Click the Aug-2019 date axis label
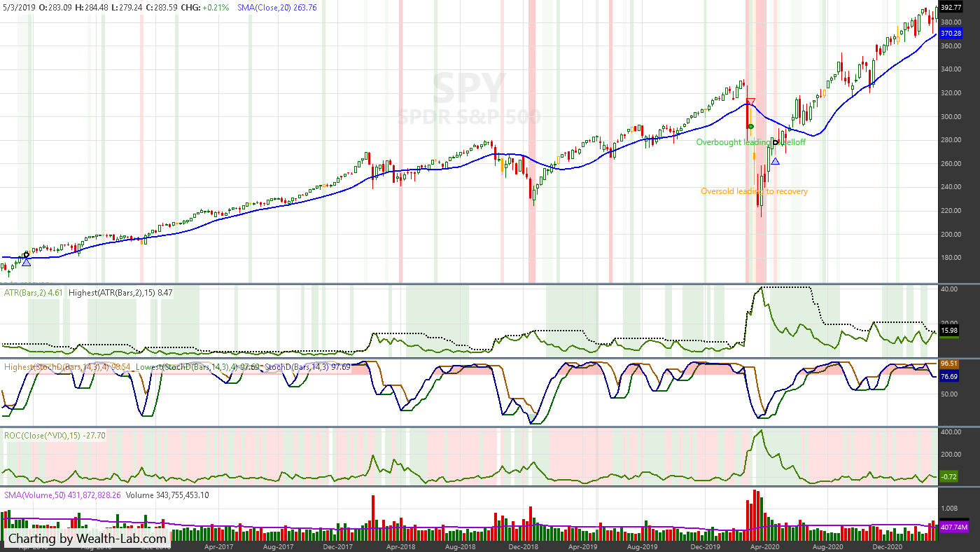Image resolution: width=980 pixels, height=552 pixels. (642, 546)
